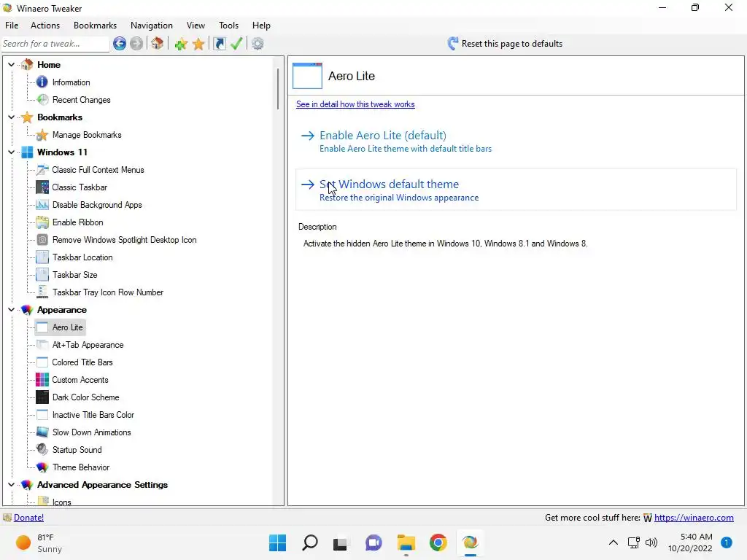Click the Enable Ribbon icon
Viewport: 747px width, 560px height.
tap(42, 222)
